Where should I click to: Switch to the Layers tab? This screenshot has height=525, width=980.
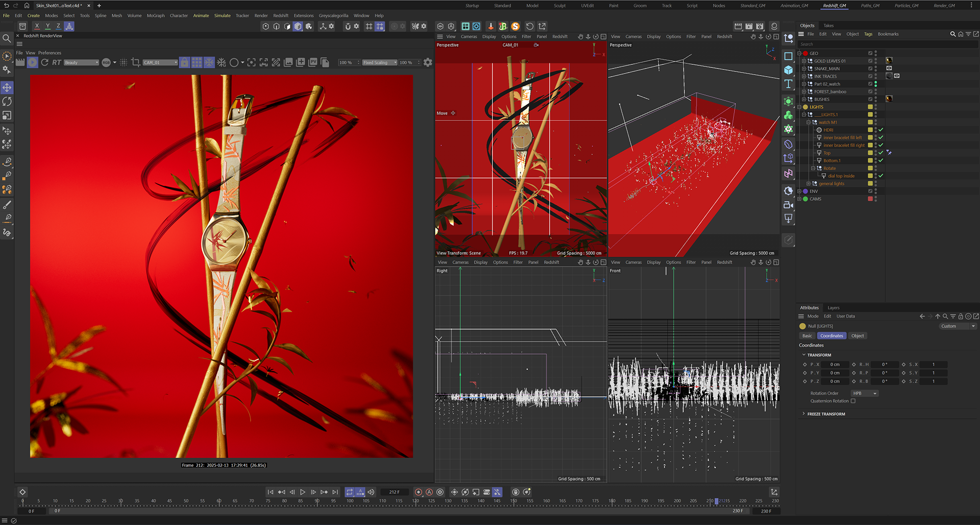(x=834, y=307)
